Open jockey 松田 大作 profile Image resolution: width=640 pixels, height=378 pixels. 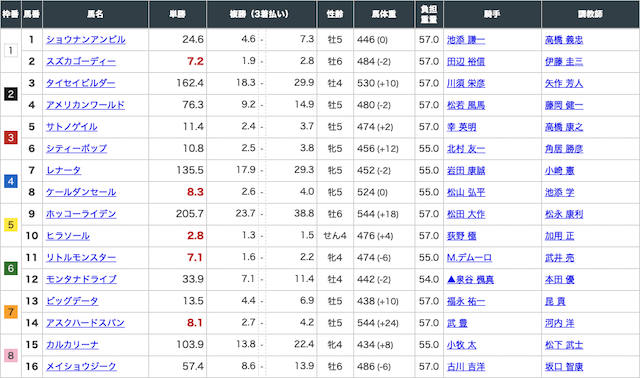pos(466,214)
